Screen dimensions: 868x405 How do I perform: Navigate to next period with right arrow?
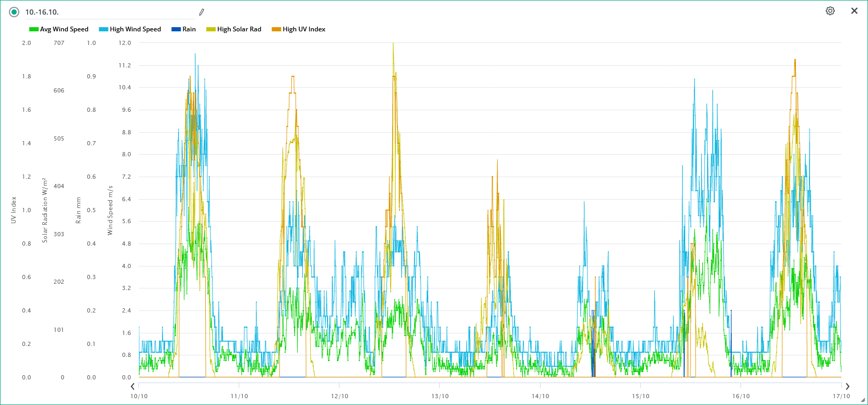tap(847, 386)
